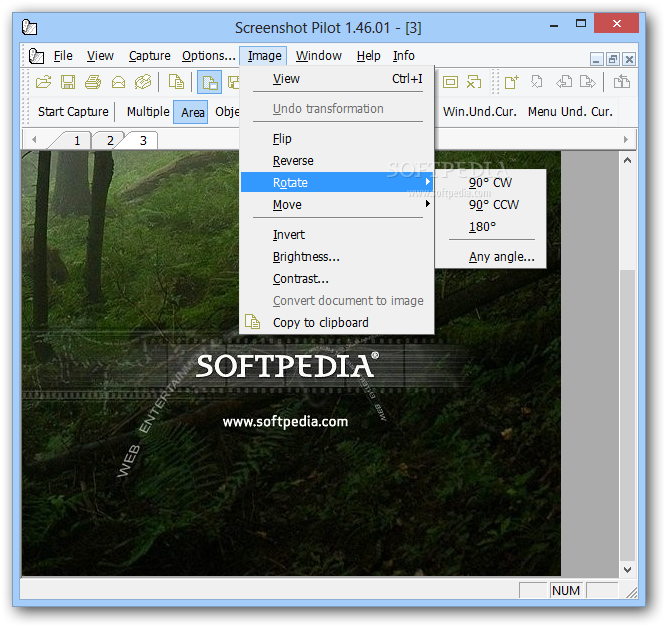This screenshot has height=627, width=666.
Task: Switch to document tab 1
Action: [x=76, y=141]
